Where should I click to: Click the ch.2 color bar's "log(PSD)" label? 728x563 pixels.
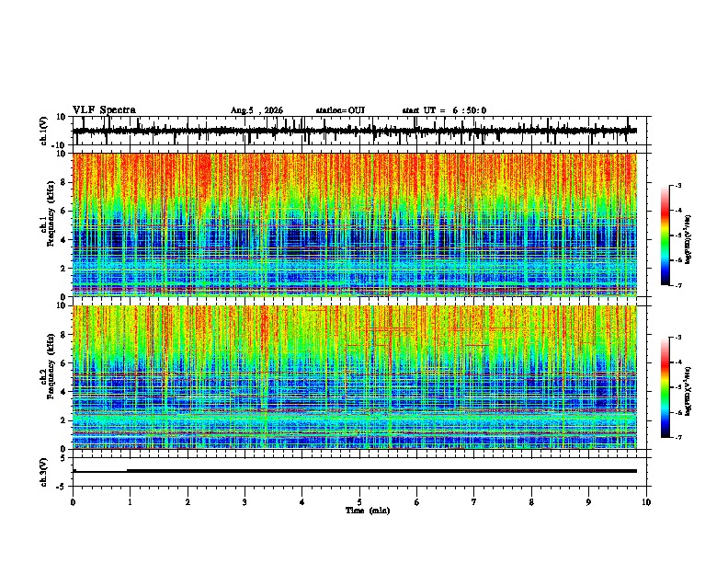pos(688,391)
